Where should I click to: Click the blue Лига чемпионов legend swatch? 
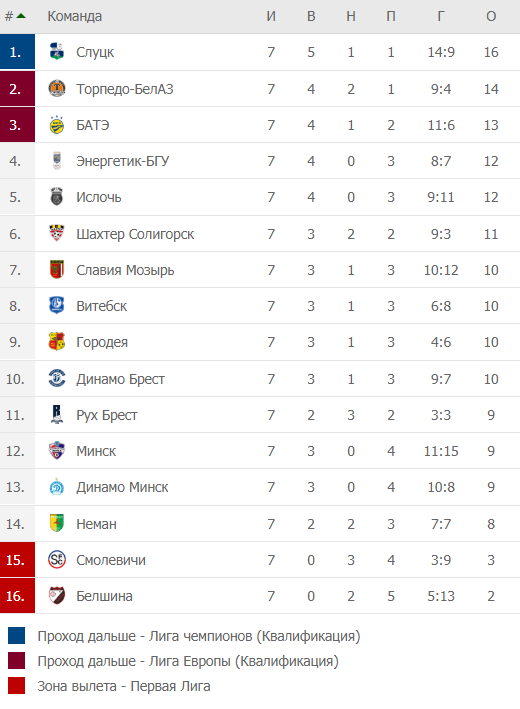pos(16,636)
